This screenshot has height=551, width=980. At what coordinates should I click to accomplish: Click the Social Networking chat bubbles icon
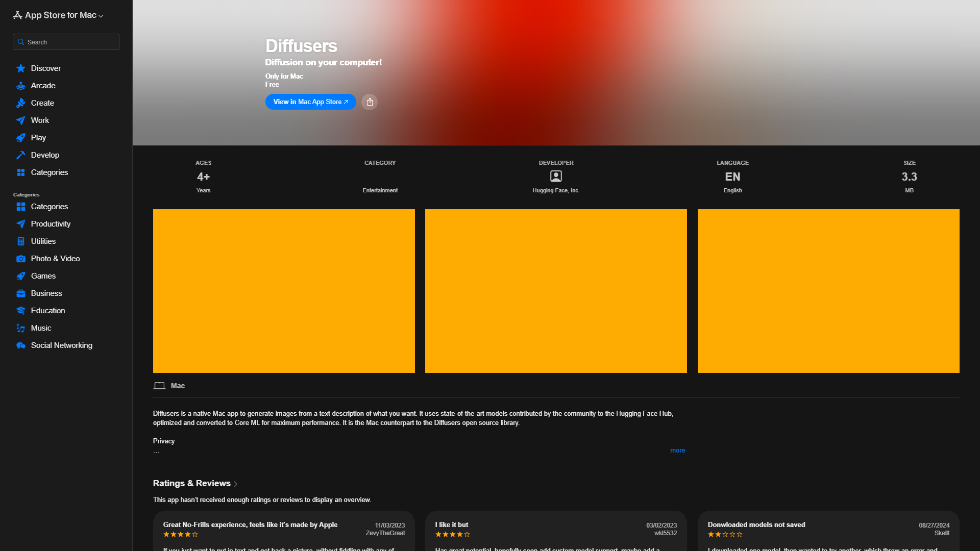pos(21,345)
